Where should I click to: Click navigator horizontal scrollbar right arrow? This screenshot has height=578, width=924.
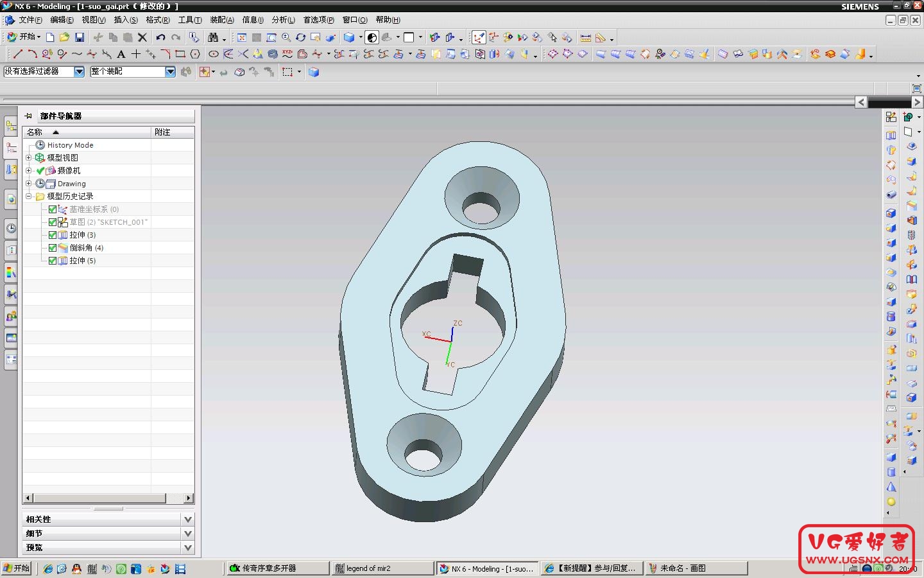pos(189,498)
